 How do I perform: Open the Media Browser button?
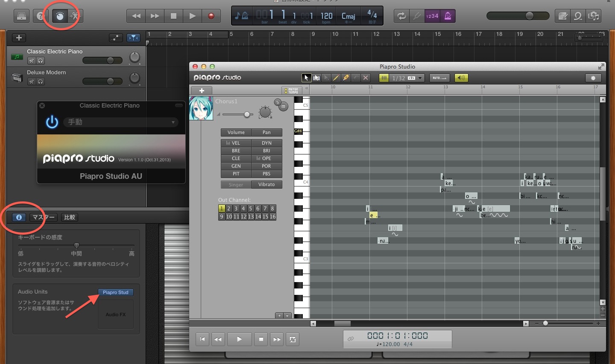pyautogui.click(x=594, y=16)
